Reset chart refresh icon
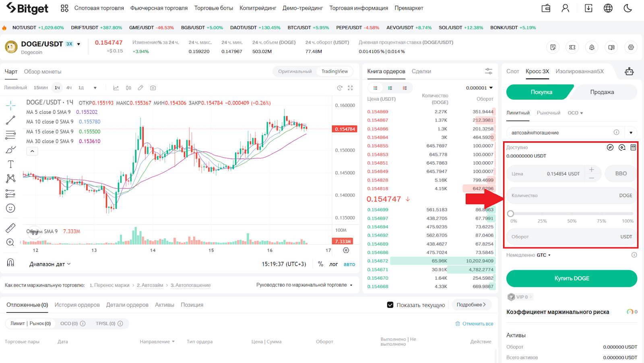The width and height of the screenshot is (644, 363). [340, 88]
